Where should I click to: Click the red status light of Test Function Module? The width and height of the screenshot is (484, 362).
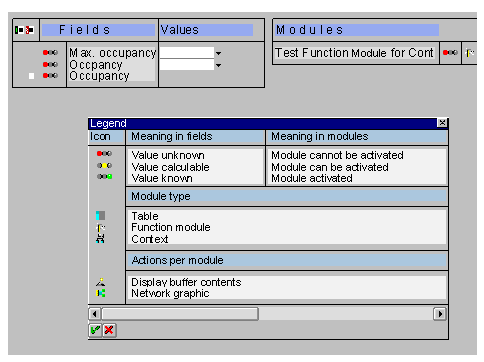point(450,53)
